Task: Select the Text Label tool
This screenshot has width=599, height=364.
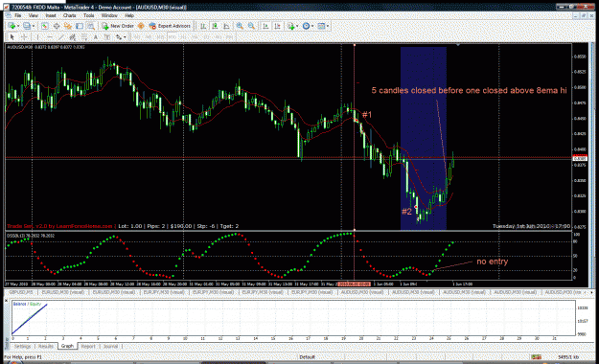Action: point(107,37)
